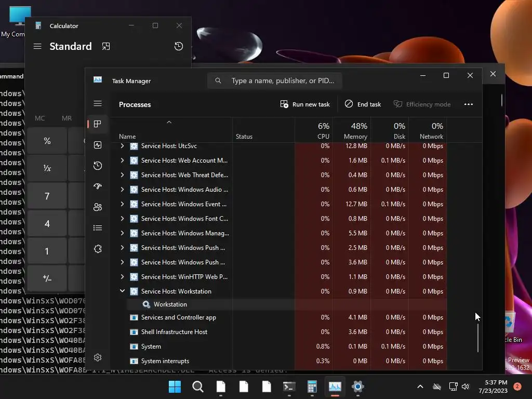532x399 pixels.
Task: Click Calculator digit 7 key
Action: pyautogui.click(x=47, y=196)
